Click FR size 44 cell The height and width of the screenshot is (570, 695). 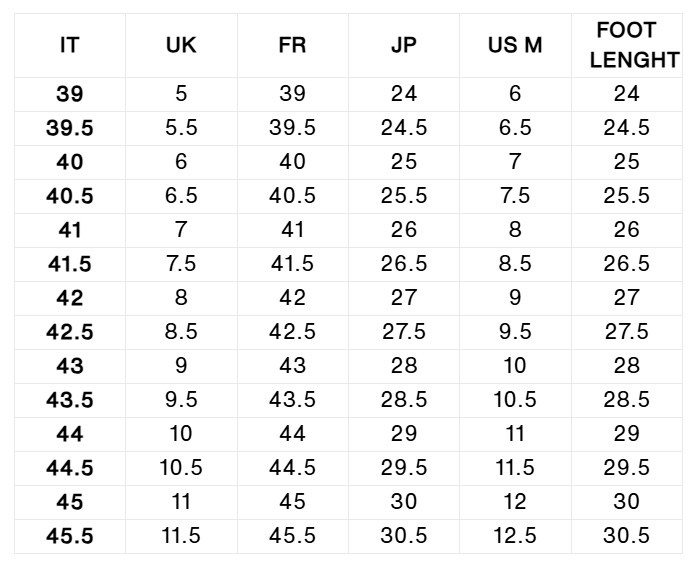coord(293,434)
